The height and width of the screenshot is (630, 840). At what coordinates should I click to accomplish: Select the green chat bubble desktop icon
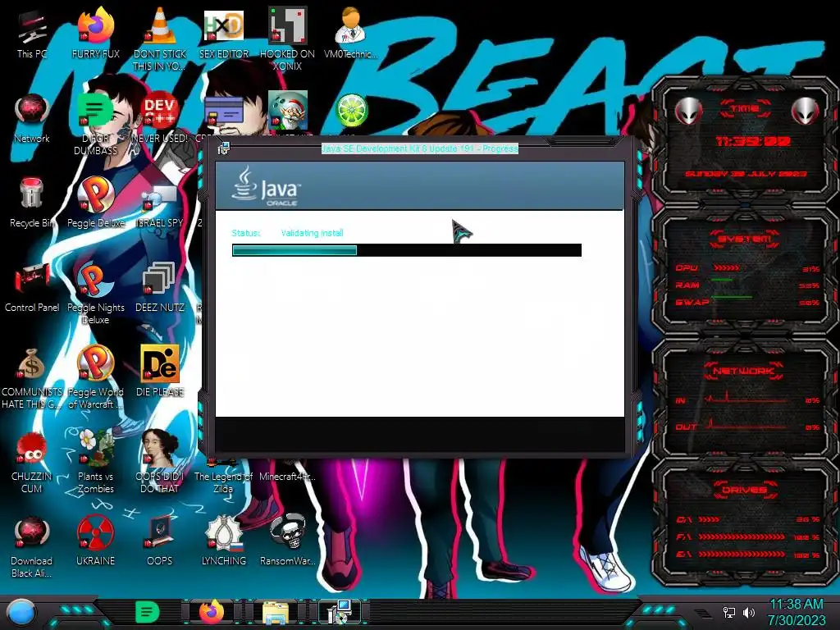pyautogui.click(x=95, y=111)
